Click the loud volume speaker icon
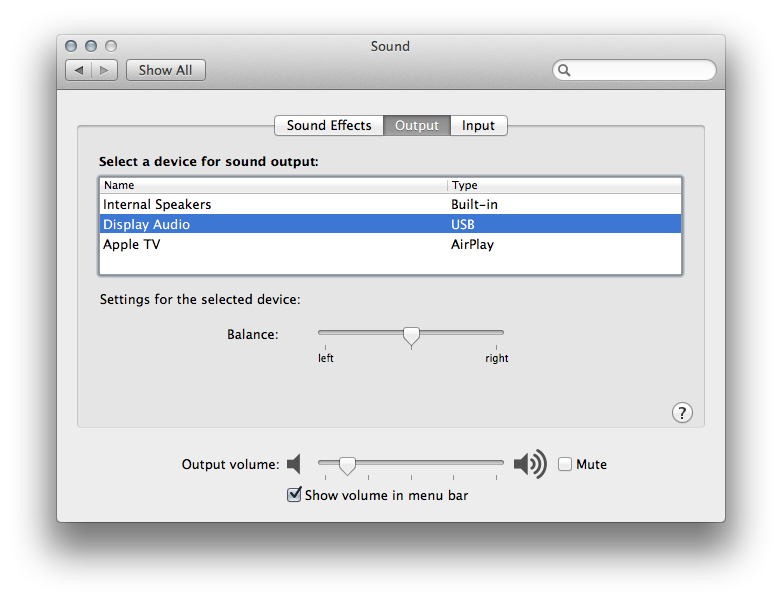The height and width of the screenshot is (601, 782). point(530,464)
